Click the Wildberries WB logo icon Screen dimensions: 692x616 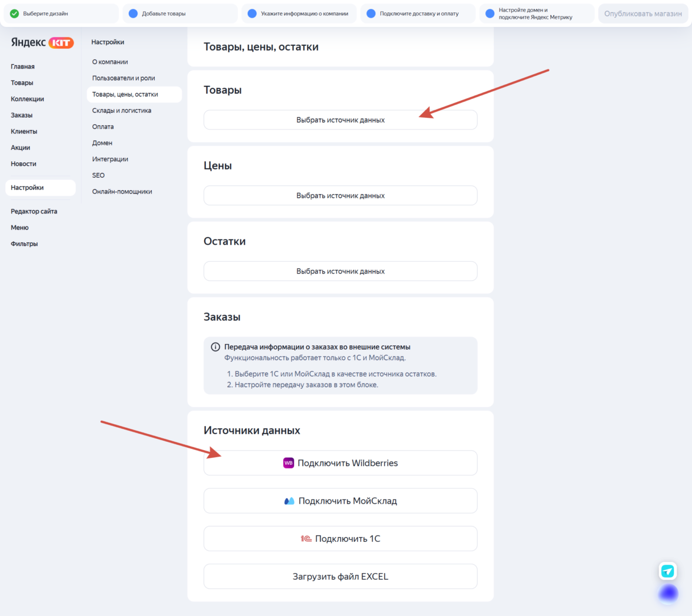coord(288,463)
